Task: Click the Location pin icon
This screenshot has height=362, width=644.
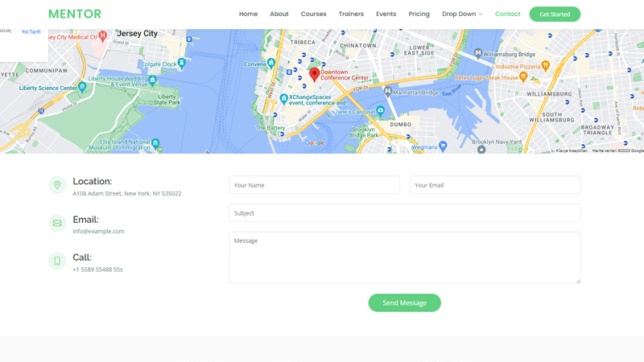Action: click(x=57, y=185)
